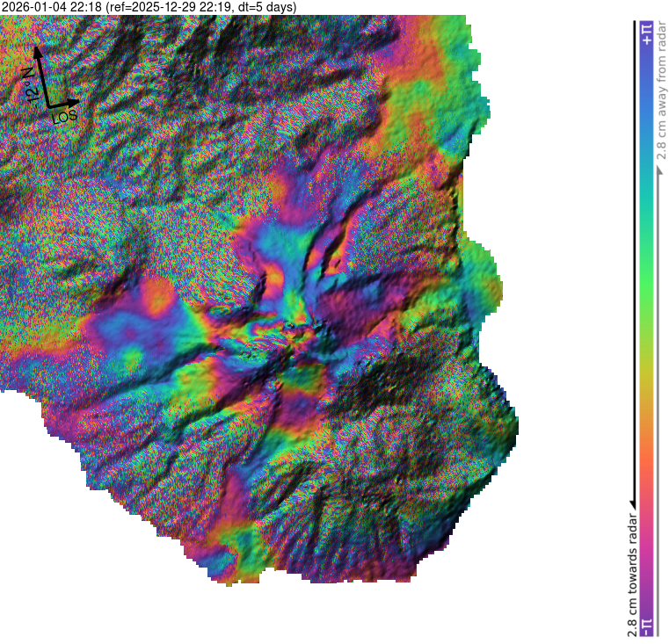Click the -π label at the colorbar bottom
669x644 pixels.
coord(646,625)
